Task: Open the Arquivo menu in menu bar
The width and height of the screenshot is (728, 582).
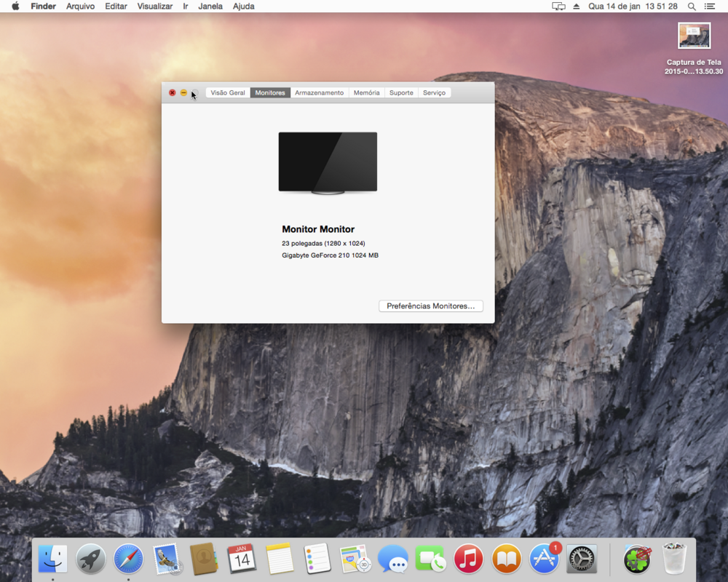Action: 80,7
